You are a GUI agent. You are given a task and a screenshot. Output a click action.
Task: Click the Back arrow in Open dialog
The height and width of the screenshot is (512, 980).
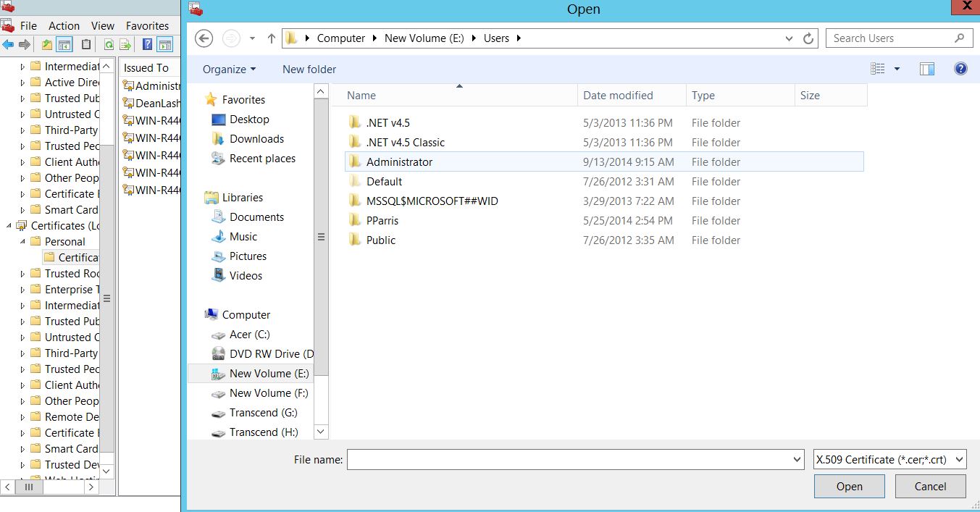[204, 38]
